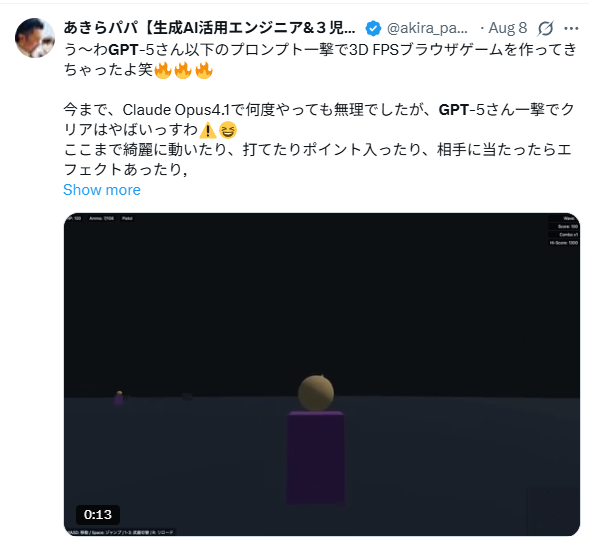Click the golden sphere enemy head in video
This screenshot has height=538, width=589.
[316, 393]
